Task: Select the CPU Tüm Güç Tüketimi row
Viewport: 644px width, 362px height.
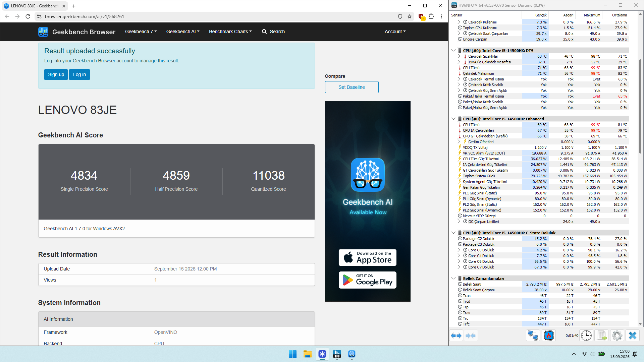Action: coord(543,159)
